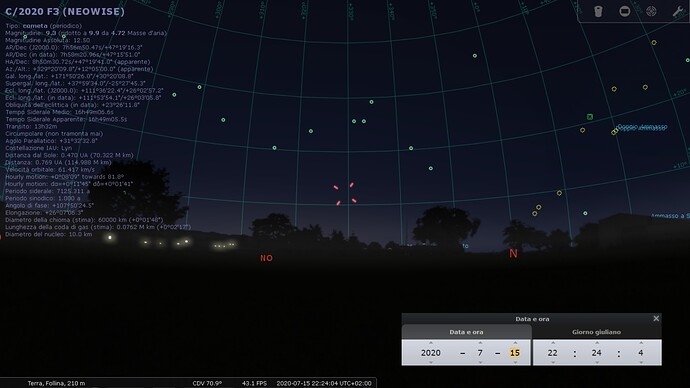Decrease the month with the down arrow below 7
This screenshot has height=388, width=690.
tap(480, 362)
